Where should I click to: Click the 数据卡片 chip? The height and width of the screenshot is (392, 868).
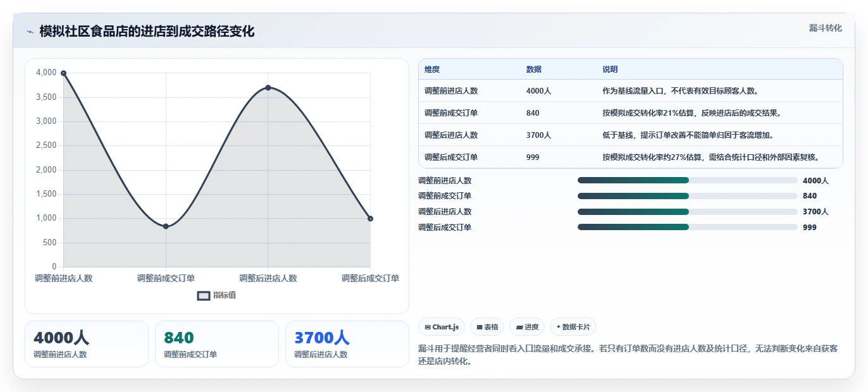tap(573, 327)
